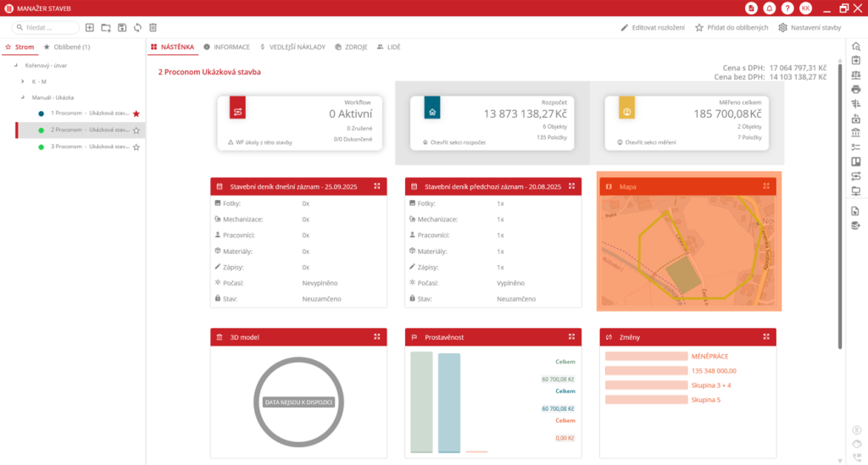Click the balance scales icon in sidebar
This screenshot has height=465, width=868.
(856, 75)
